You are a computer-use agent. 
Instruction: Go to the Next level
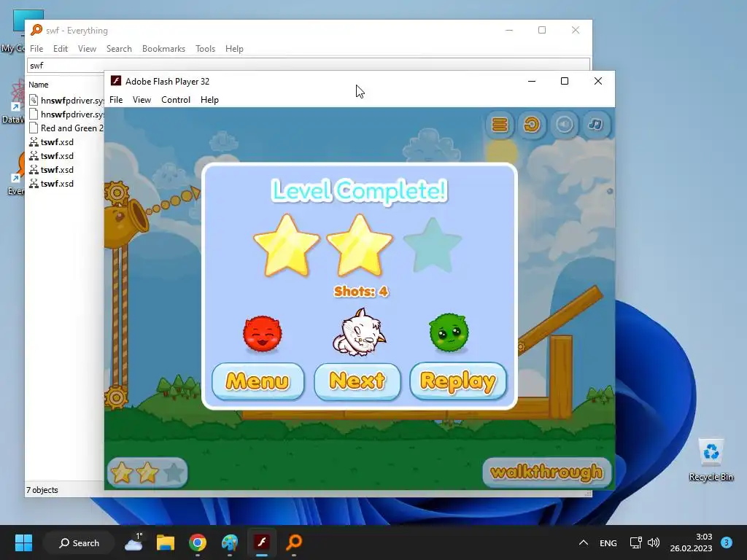[x=357, y=381]
